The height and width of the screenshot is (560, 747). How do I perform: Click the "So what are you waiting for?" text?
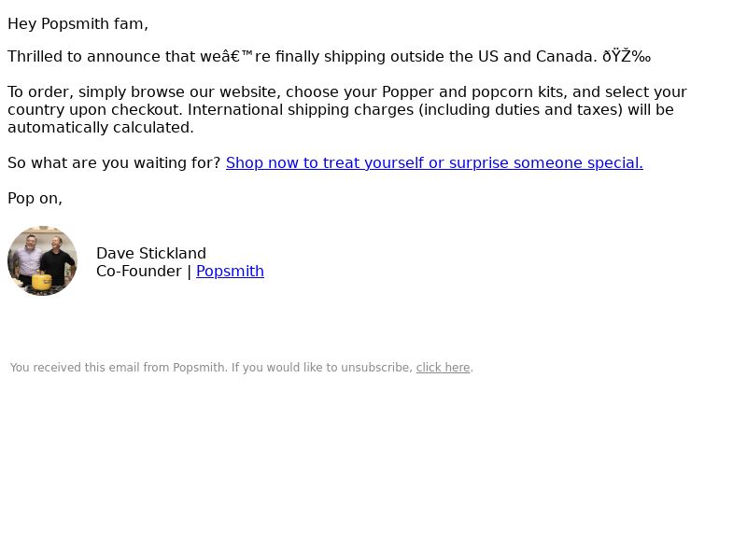pyautogui.click(x=114, y=162)
